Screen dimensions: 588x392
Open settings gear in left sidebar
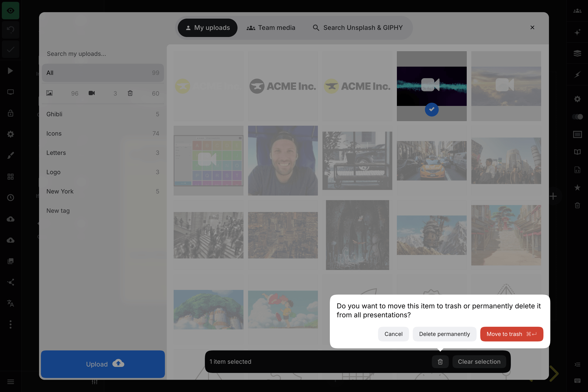pyautogui.click(x=11, y=134)
